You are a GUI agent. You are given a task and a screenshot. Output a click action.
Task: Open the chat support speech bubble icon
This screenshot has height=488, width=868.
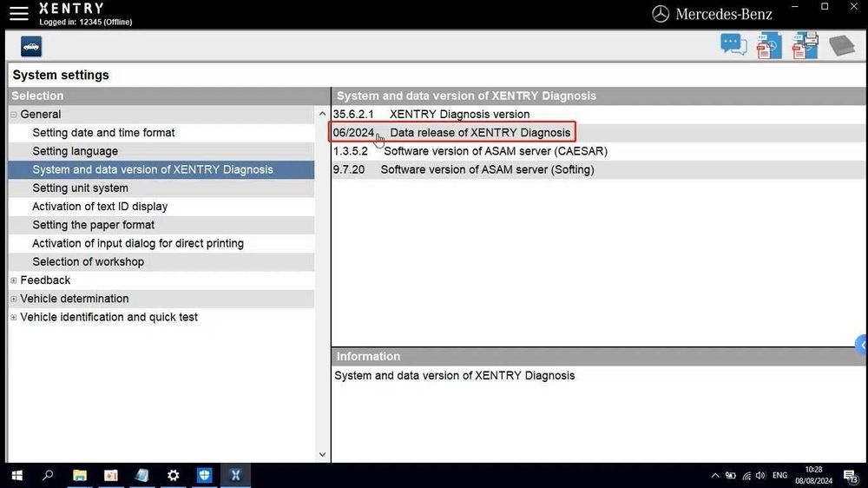[x=733, y=44]
